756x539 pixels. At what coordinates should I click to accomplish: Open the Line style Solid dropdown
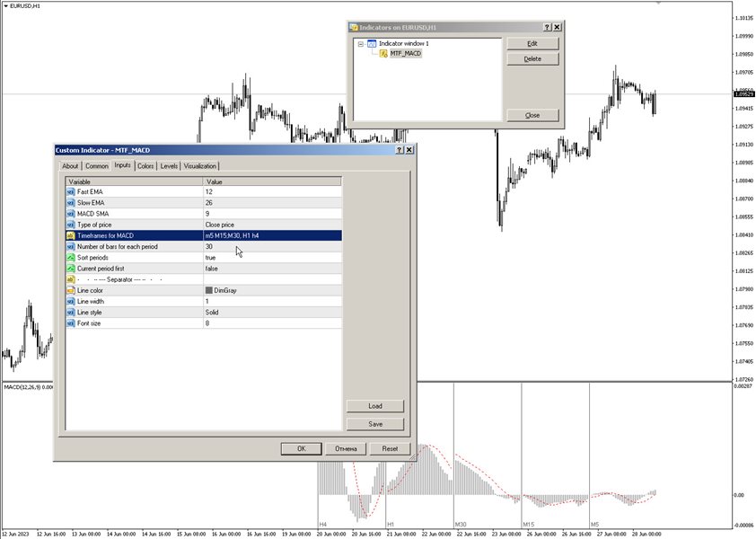point(271,312)
